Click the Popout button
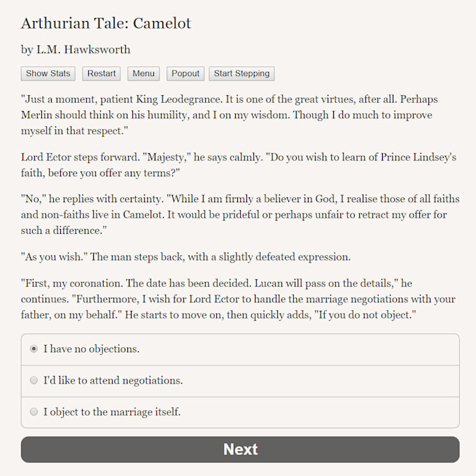 click(x=185, y=73)
